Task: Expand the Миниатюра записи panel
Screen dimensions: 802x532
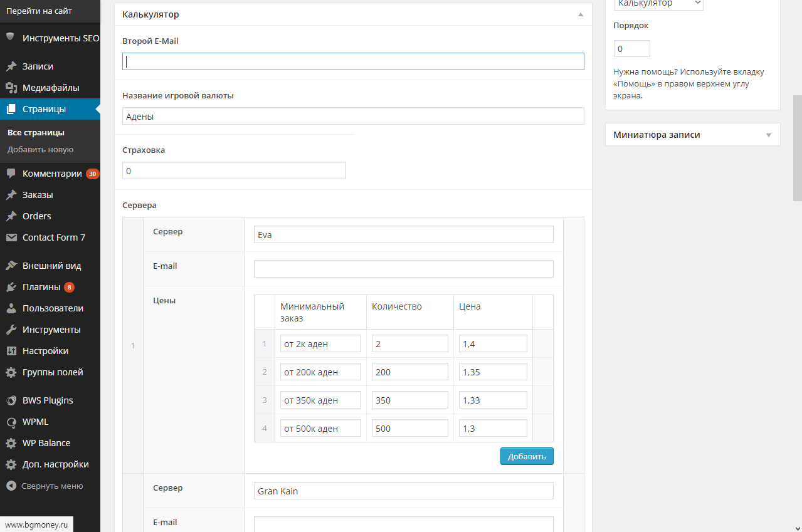Action: pyautogui.click(x=768, y=135)
